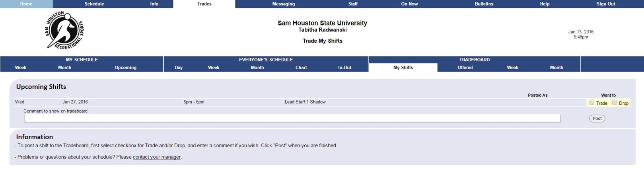
Task: Open the In-Out schedule view
Action: pyautogui.click(x=344, y=68)
